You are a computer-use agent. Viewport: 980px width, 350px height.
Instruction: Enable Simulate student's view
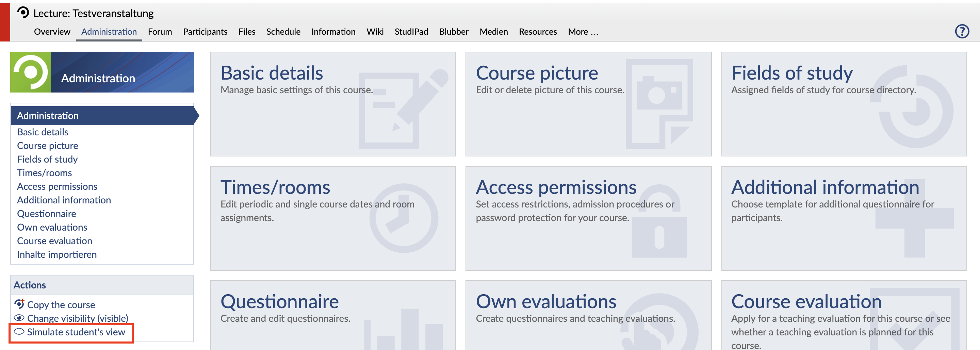click(x=76, y=332)
